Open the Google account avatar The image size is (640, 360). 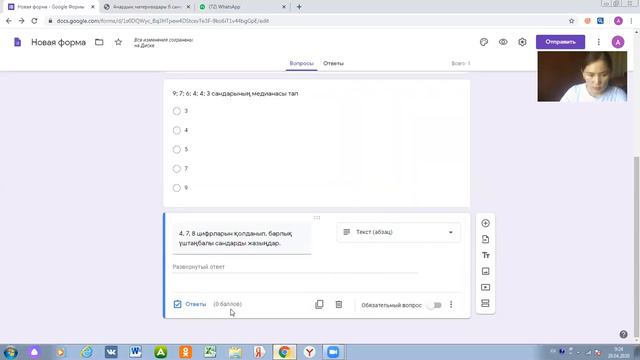[618, 42]
